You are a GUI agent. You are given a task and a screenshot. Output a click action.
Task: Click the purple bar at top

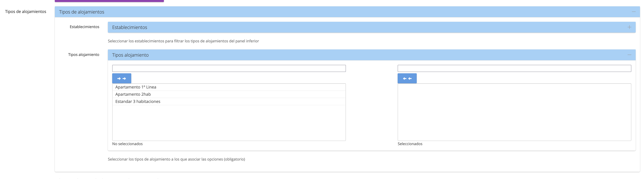click(109, 1)
